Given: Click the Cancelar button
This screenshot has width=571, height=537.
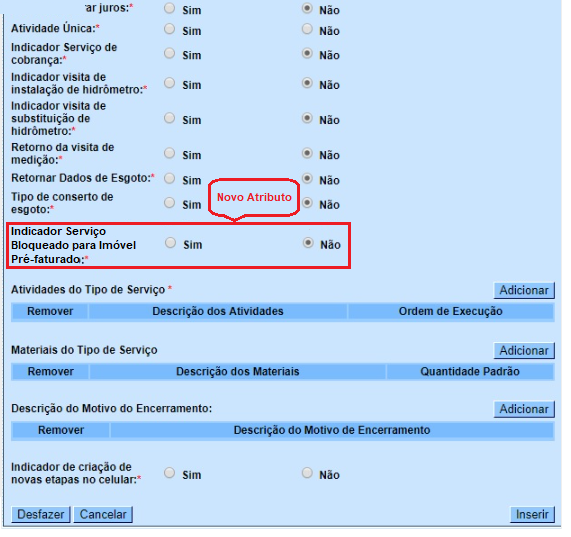Looking at the screenshot, I should pyautogui.click(x=103, y=514).
